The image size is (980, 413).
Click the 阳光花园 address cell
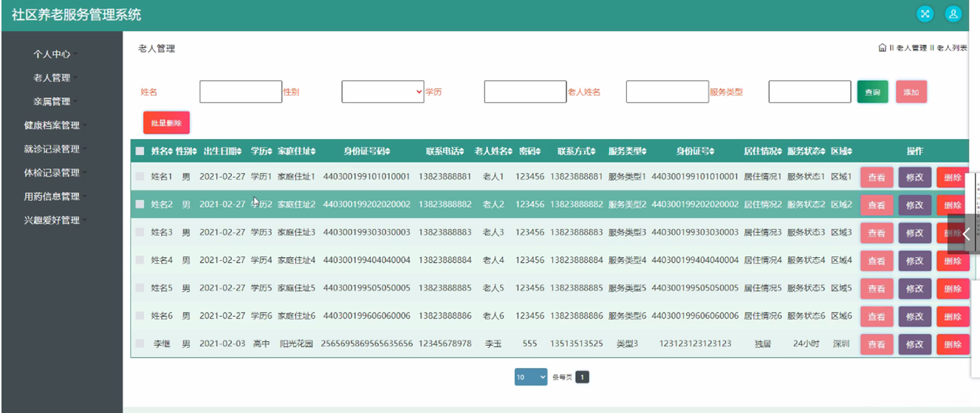tap(296, 344)
